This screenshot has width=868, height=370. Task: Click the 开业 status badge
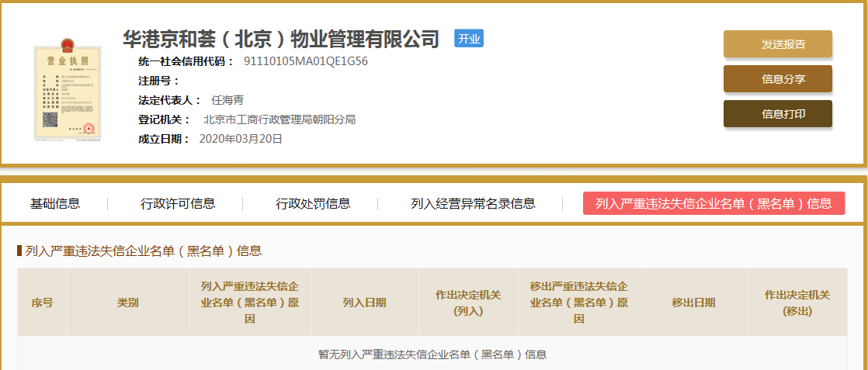coord(469,39)
